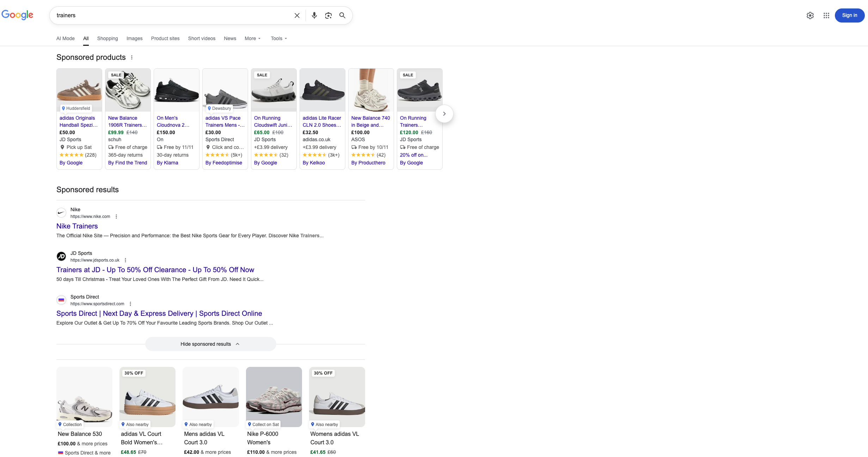
Task: Click the Sign in button
Action: tap(849, 15)
